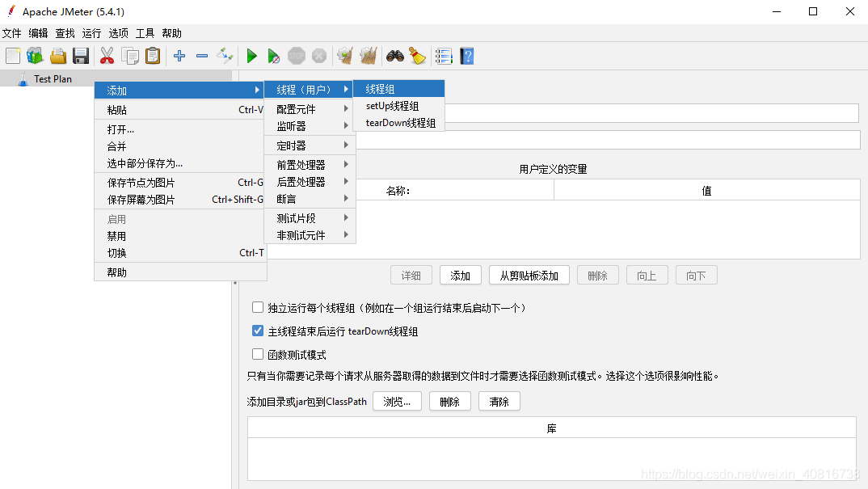868x489 pixels.
Task: Open the 选项 menu
Action: 118,33
